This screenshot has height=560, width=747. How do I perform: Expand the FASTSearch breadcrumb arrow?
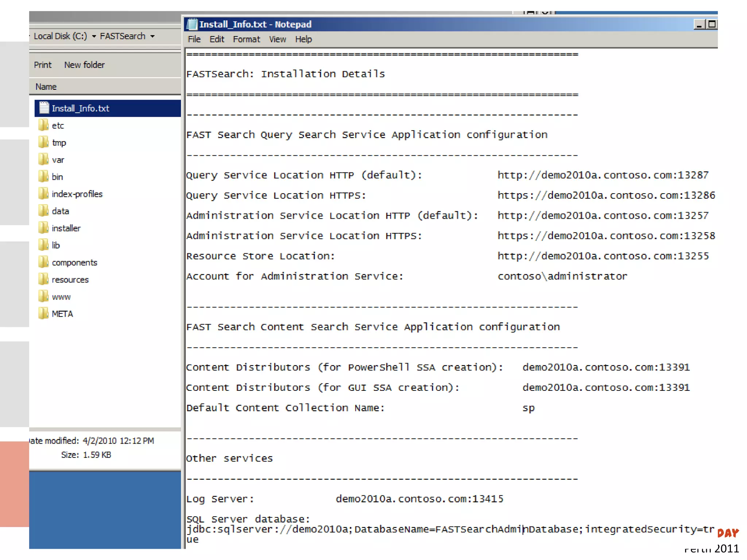(152, 36)
